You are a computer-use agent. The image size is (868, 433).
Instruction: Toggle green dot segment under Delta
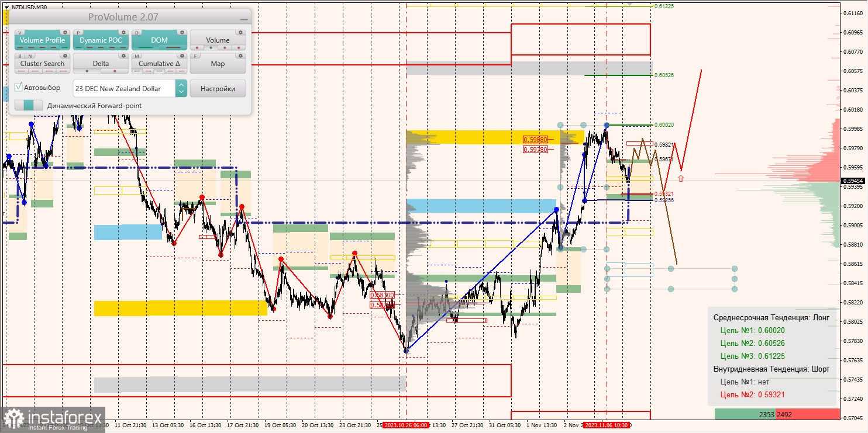pos(87,71)
